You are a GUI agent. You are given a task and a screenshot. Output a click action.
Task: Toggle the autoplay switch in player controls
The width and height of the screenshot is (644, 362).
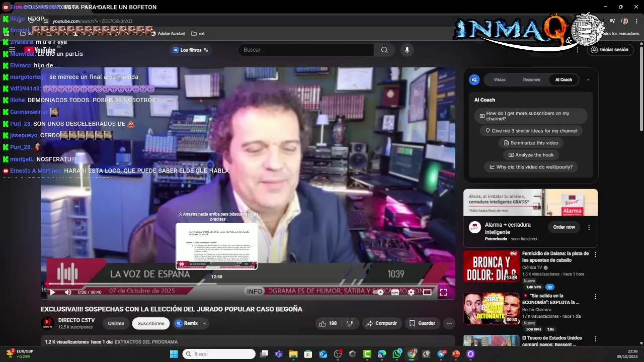coord(380,292)
